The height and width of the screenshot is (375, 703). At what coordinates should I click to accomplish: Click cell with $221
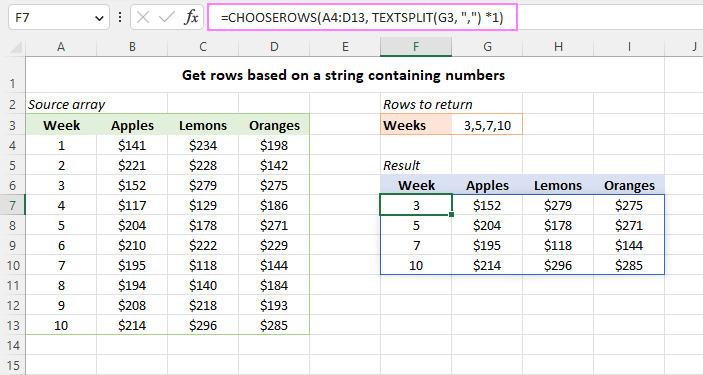coord(132,165)
